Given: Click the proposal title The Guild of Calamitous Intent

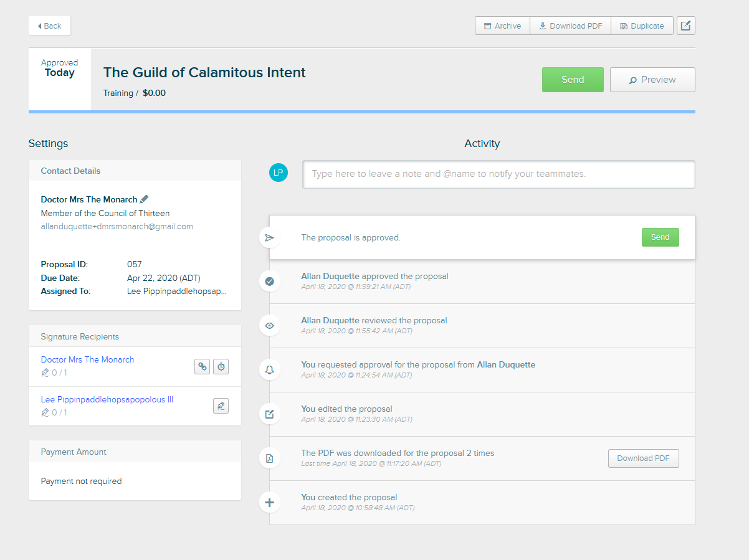Looking at the screenshot, I should click(x=204, y=72).
